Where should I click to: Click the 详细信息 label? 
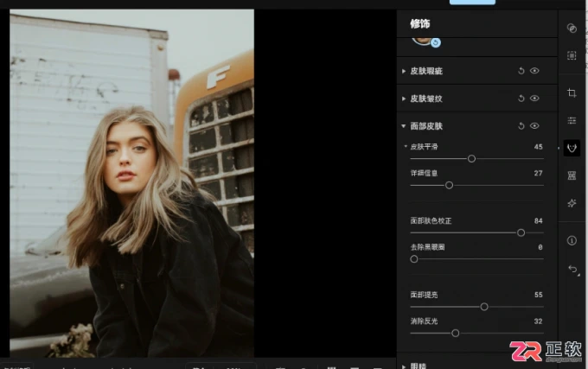pyautogui.click(x=424, y=173)
